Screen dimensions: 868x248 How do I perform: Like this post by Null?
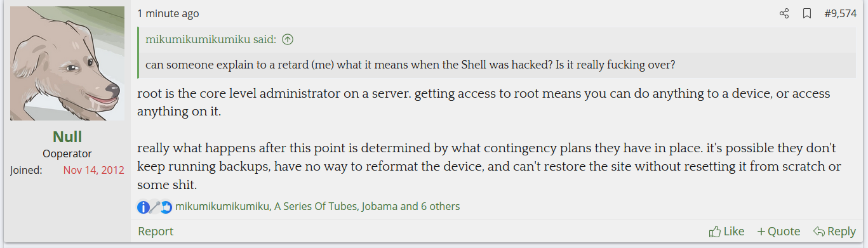(726, 232)
